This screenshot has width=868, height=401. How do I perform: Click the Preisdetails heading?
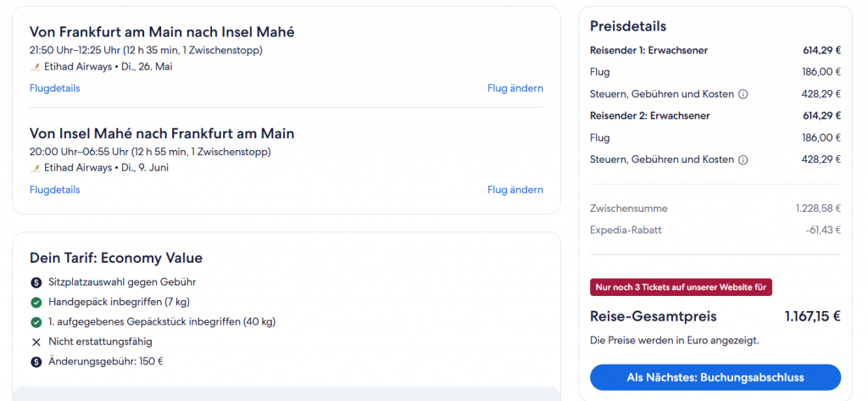pos(628,26)
